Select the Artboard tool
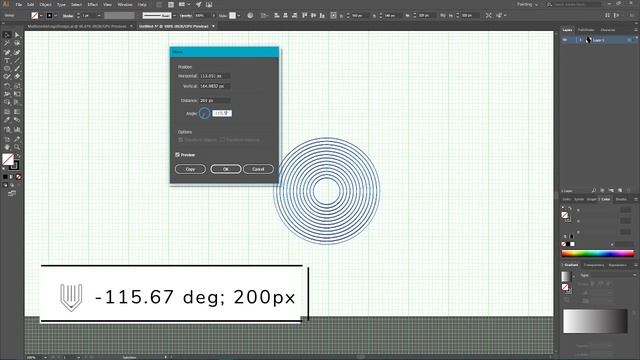 click(x=7, y=139)
